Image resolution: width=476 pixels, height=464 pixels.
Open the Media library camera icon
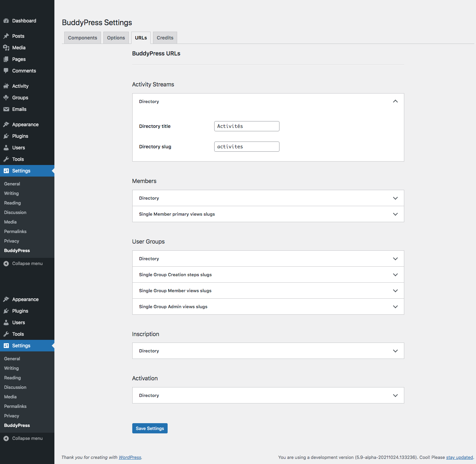[x=6, y=48]
